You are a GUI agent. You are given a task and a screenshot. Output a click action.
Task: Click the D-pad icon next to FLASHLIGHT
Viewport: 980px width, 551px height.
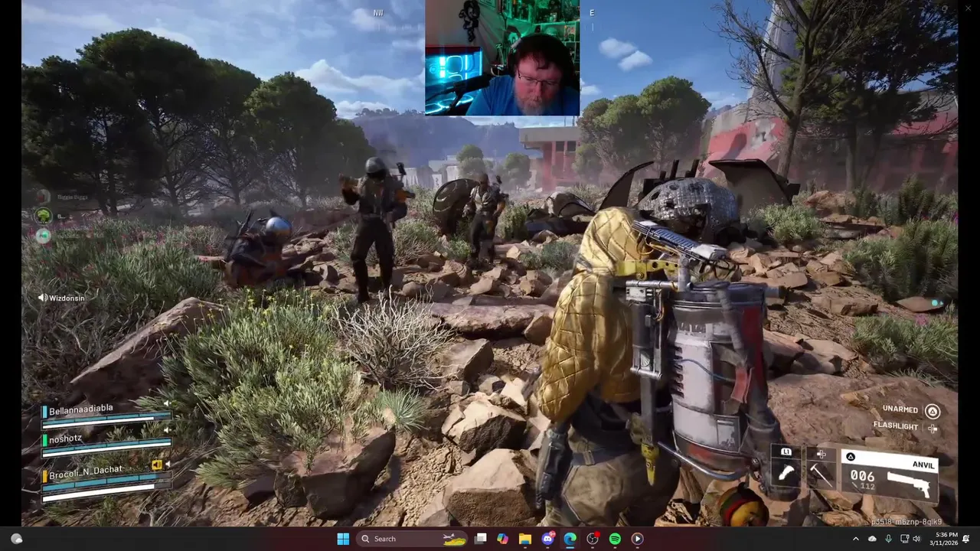coord(932,429)
